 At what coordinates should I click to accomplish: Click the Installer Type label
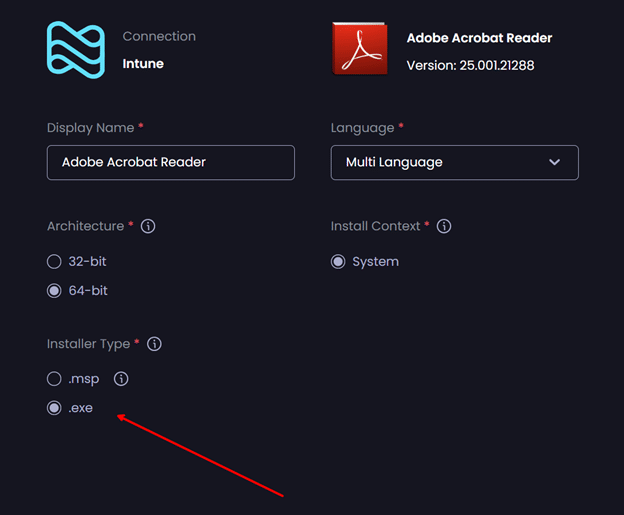tap(88, 344)
